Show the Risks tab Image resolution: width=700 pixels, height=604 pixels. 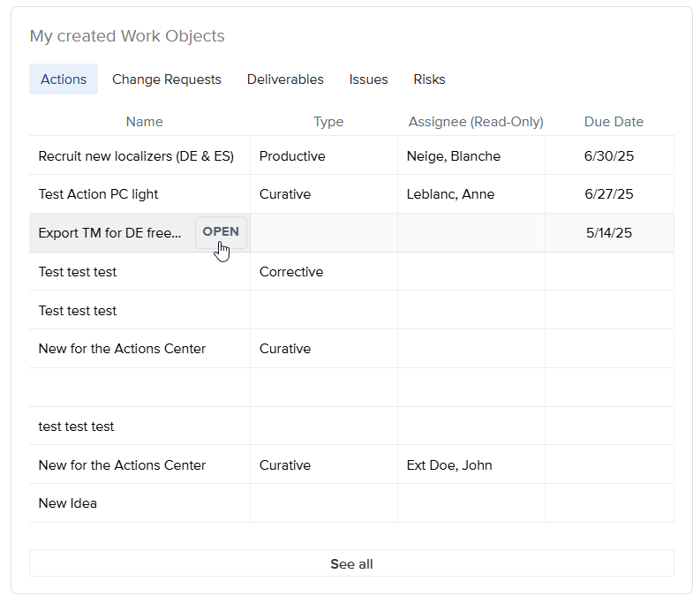[429, 79]
